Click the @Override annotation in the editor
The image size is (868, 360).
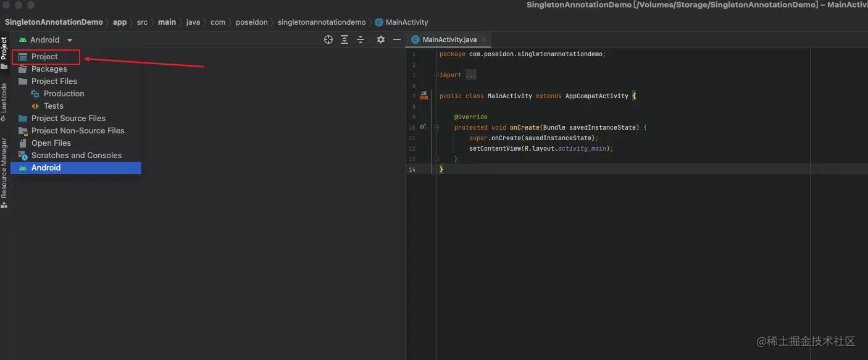pyautogui.click(x=471, y=117)
